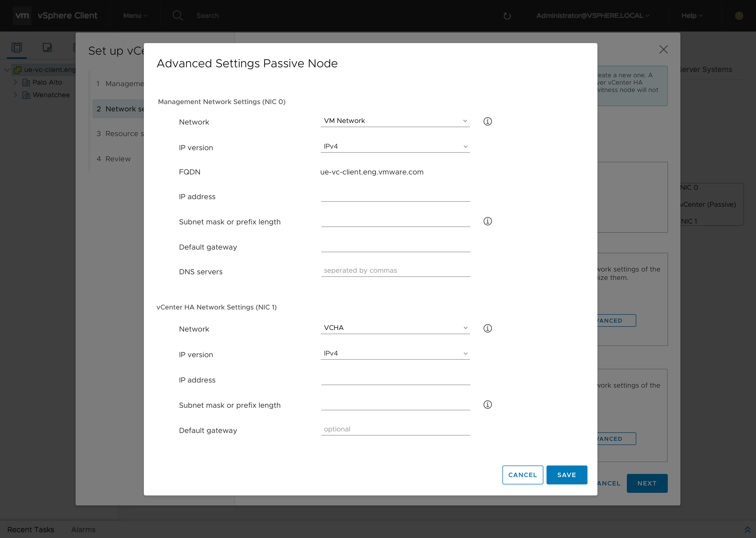The height and width of the screenshot is (538, 756).
Task: Open the NIC 0 IP version dropdown
Action: (395, 146)
